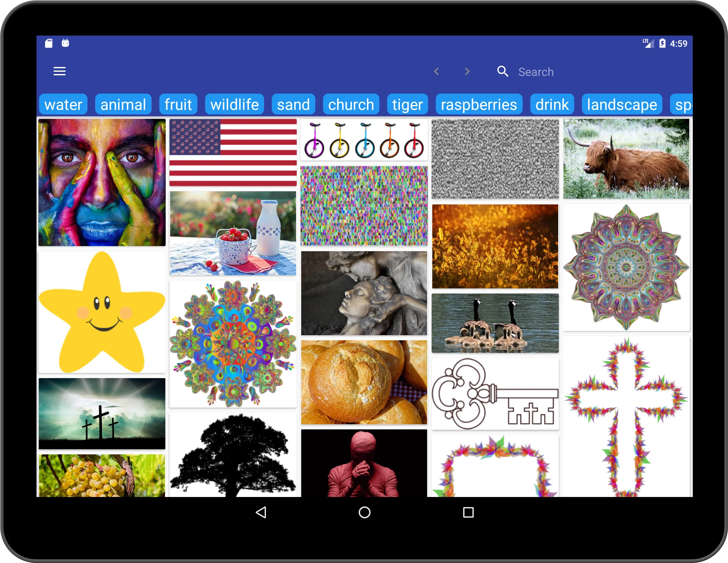
Task: Click the 'fruit' category button
Action: (x=178, y=104)
